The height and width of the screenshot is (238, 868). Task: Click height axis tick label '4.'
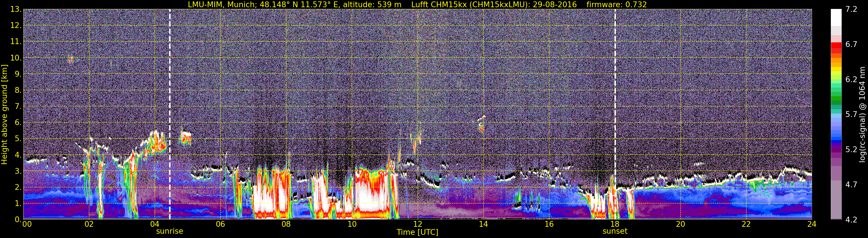tap(18, 155)
